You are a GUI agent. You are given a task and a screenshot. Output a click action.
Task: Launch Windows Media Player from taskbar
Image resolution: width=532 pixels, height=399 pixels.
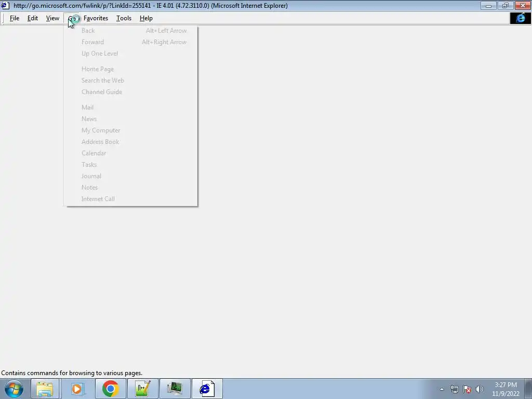(x=77, y=389)
